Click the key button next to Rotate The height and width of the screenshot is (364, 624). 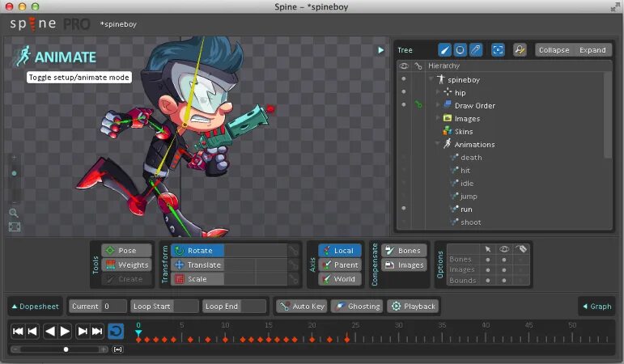click(x=294, y=251)
